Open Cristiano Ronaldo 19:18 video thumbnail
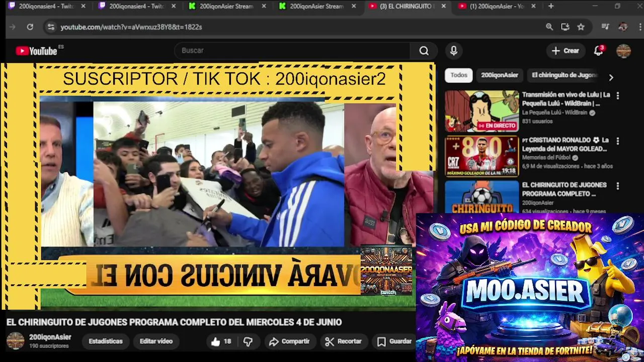This screenshot has height=362, width=644. (x=481, y=156)
